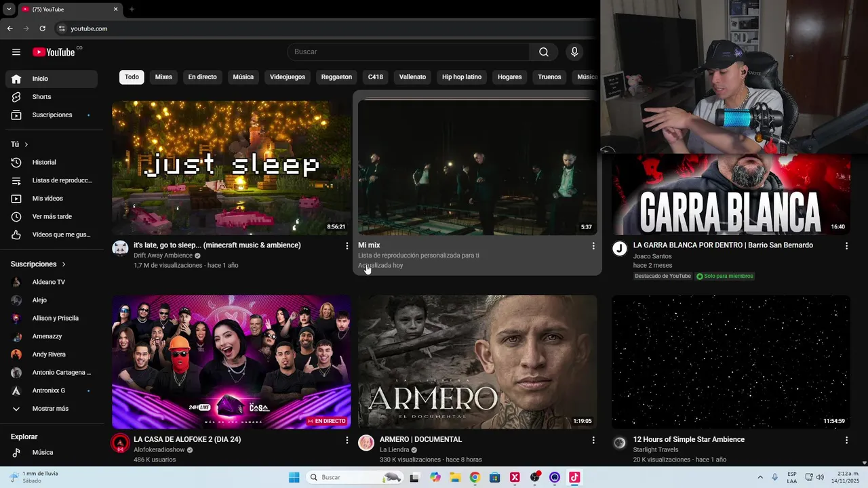Select the C418 filter chip
This screenshot has width=868, height=488.
coord(376,77)
